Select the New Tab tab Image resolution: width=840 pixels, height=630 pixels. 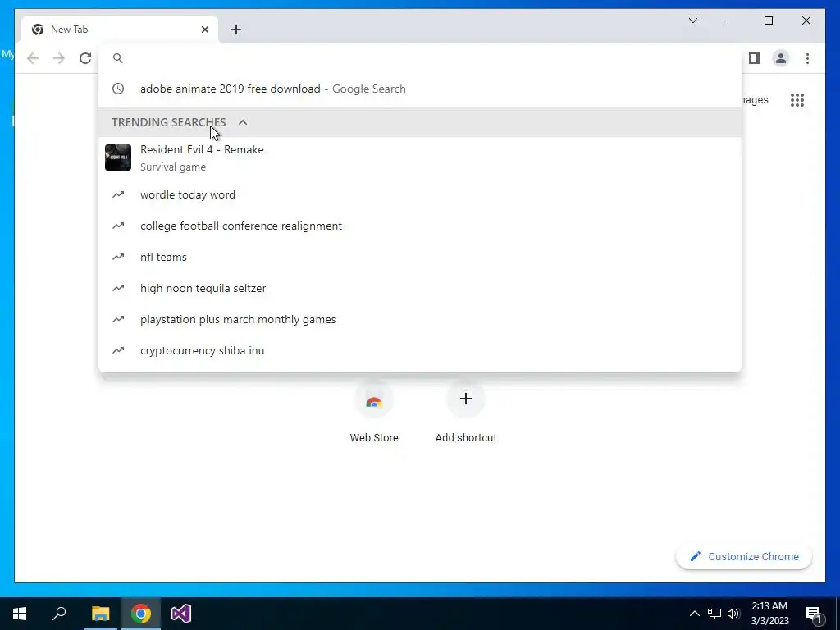coord(120,30)
